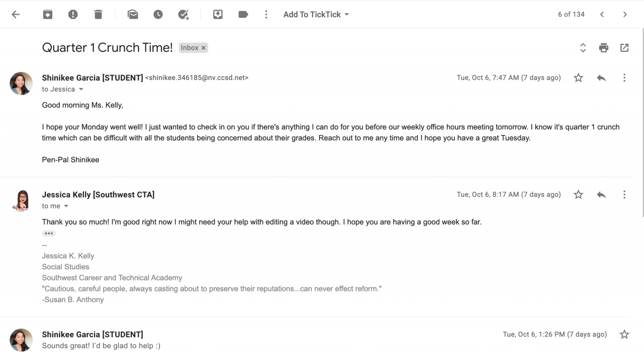This screenshot has width=644, height=362.
Task: Open Add To TickTick dropdown
Action: tap(316, 15)
